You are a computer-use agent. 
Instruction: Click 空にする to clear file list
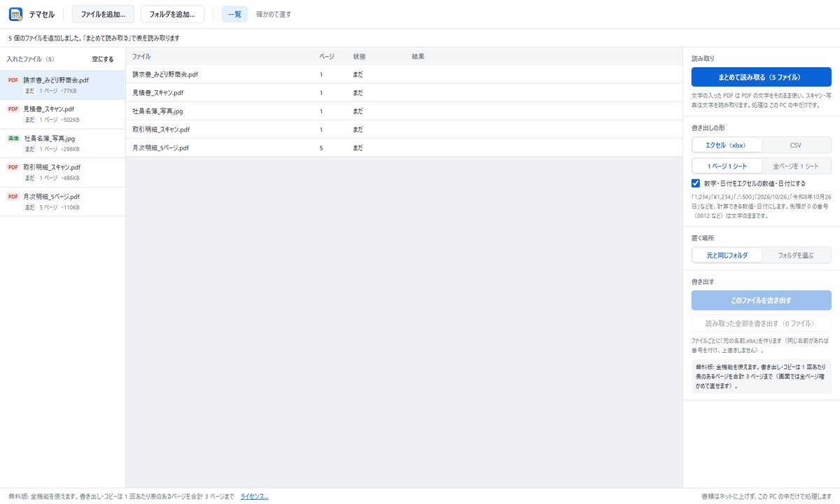point(103,59)
